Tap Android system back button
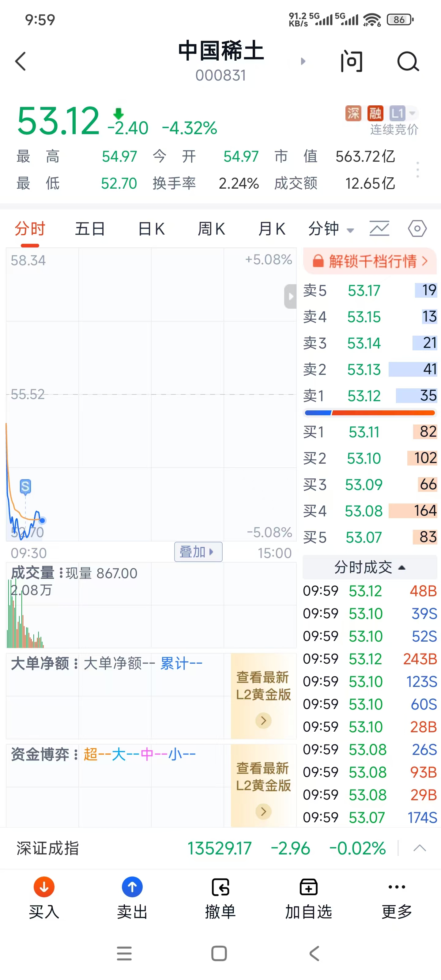 click(x=314, y=953)
